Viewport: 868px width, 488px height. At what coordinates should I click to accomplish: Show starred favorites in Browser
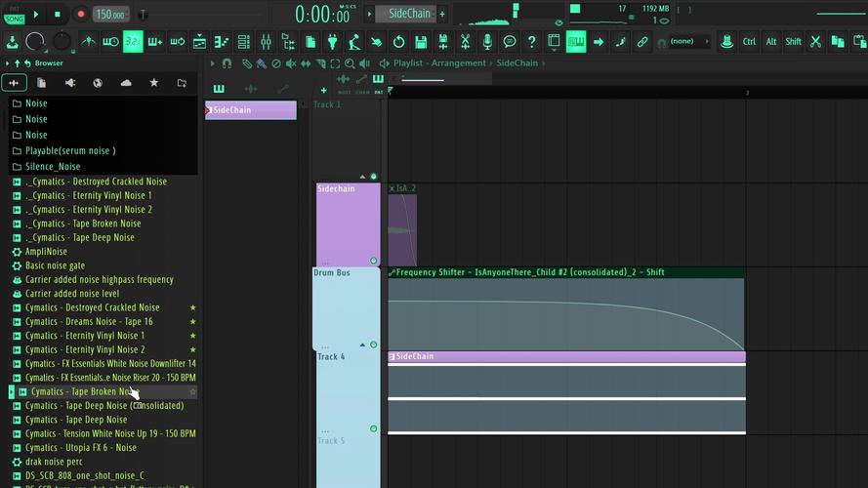tap(153, 83)
